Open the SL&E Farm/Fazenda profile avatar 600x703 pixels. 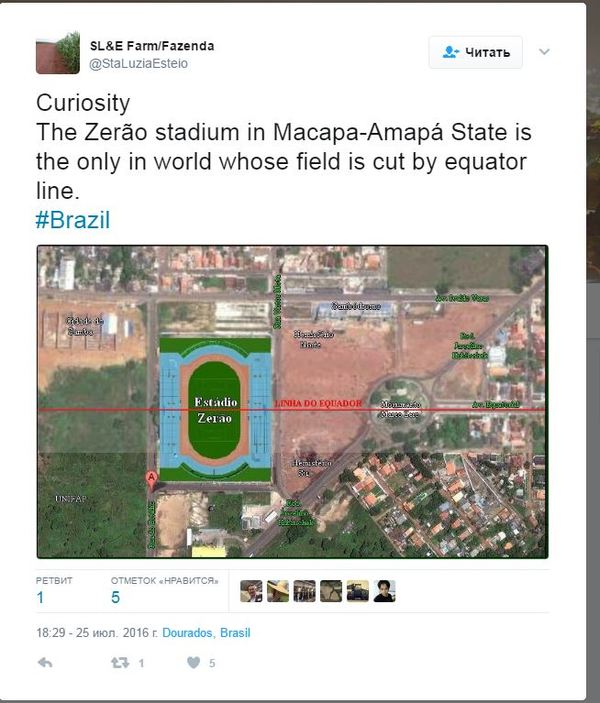point(57,52)
